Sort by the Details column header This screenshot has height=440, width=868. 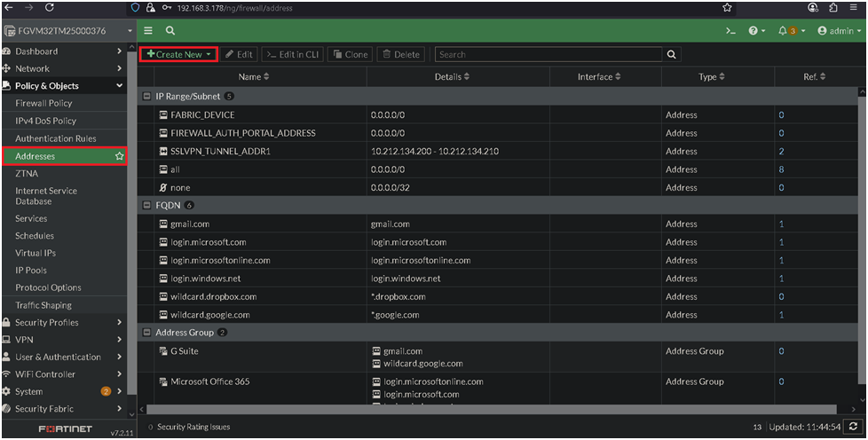tap(453, 77)
